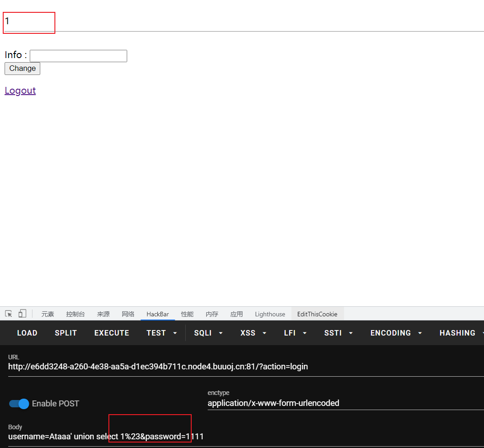Click the Change button
484x448 pixels.
click(x=22, y=69)
